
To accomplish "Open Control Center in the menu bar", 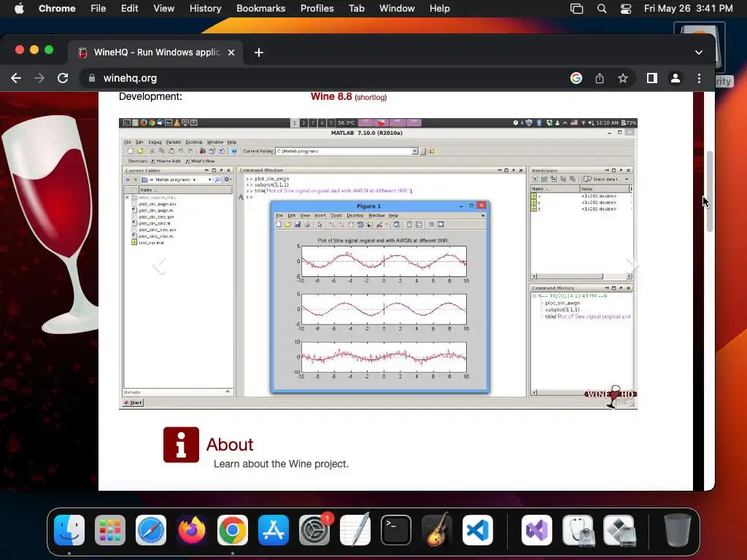I will coord(625,9).
